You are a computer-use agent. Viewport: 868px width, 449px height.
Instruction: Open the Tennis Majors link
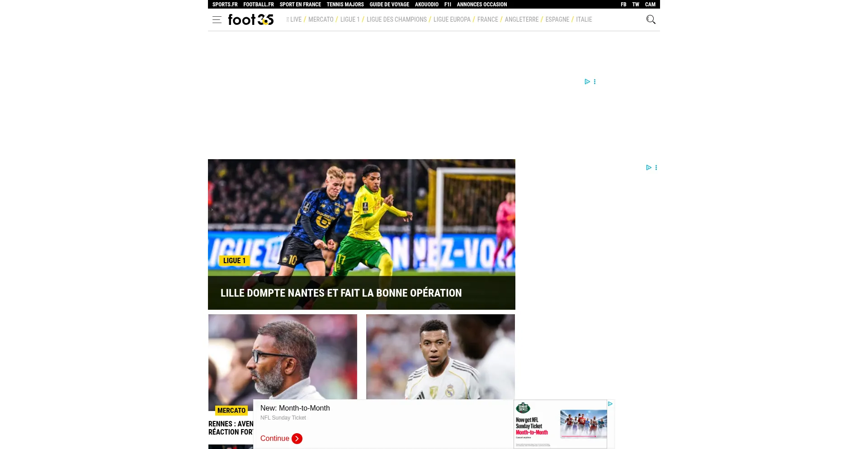(345, 5)
